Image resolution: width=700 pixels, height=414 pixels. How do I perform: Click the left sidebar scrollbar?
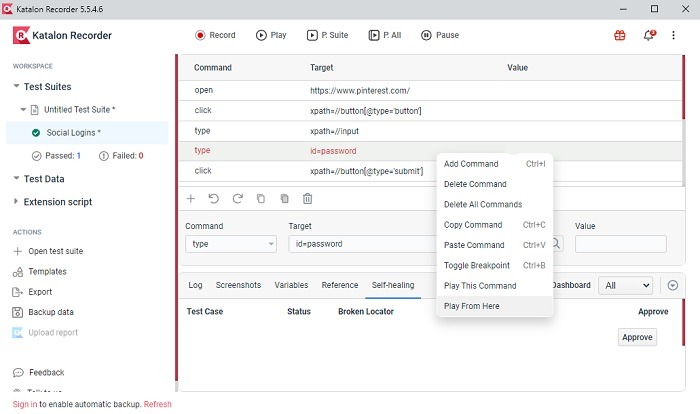(176, 219)
